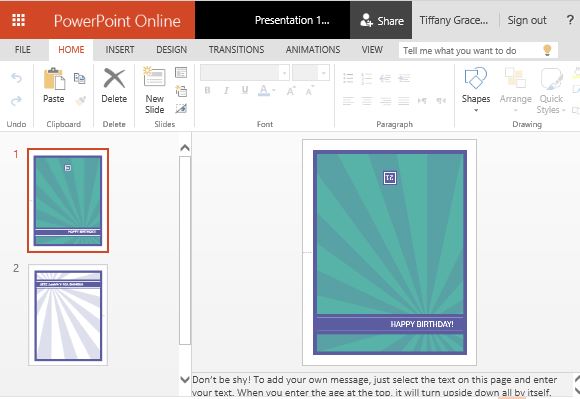Open the Shapes gallery
Viewport: 580px width, 399px height.
tap(476, 89)
